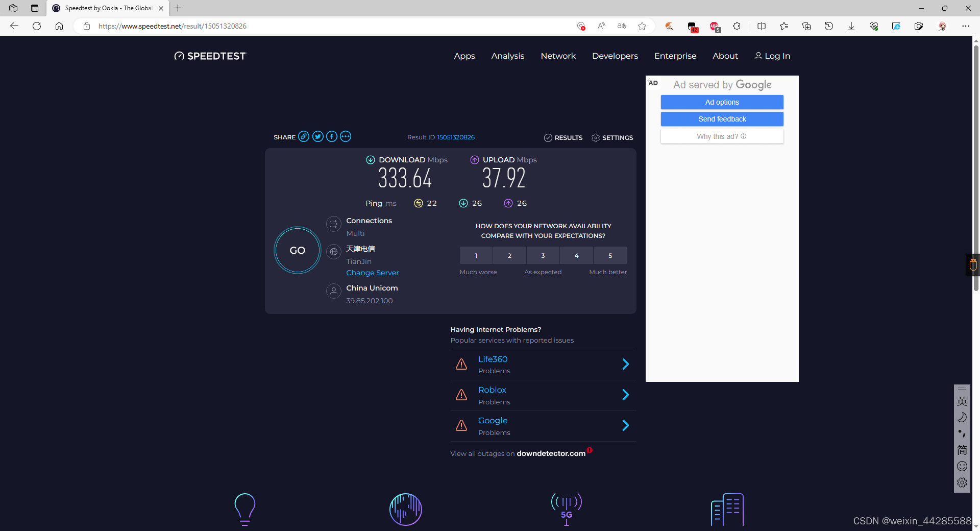
Task: Open Connections mode icon
Action: 334,224
